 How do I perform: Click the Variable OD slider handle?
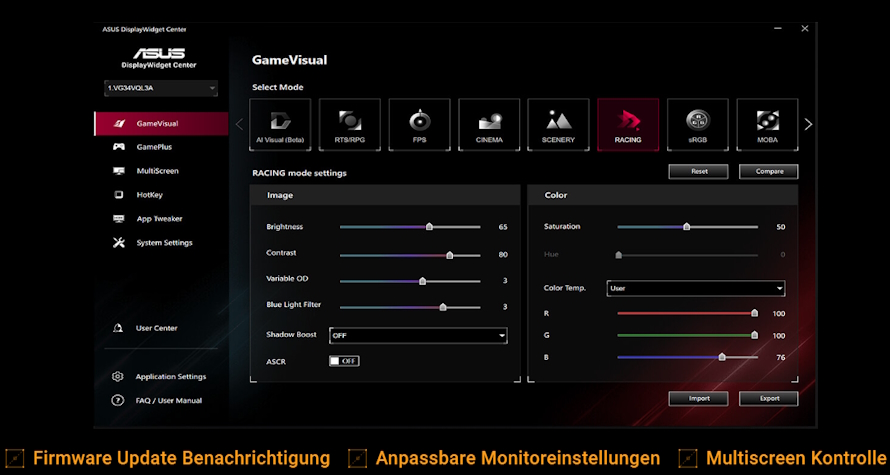[422, 281]
